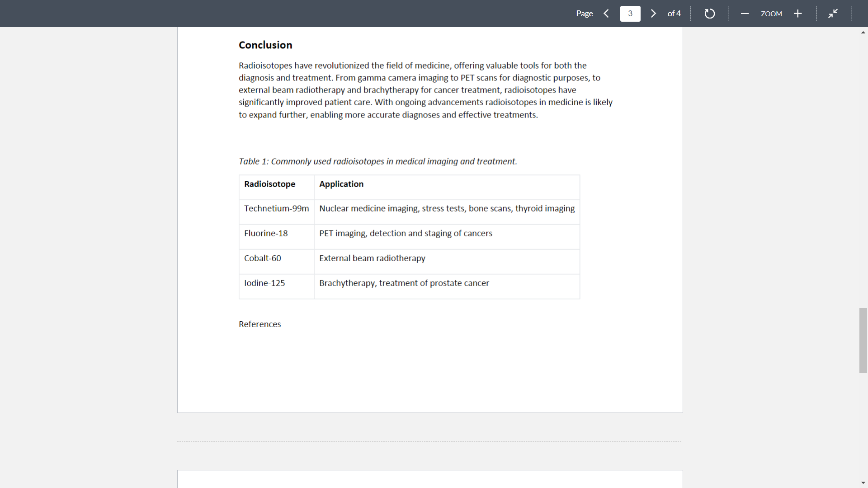The width and height of the screenshot is (868, 488).
Task: Exit fullscreen with collapse arrows icon
Action: [833, 14]
